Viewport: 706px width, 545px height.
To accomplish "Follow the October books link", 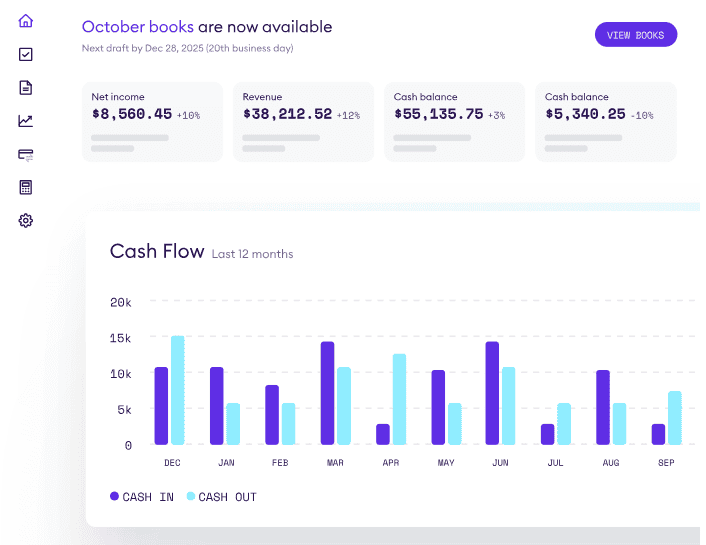I will coord(137,27).
